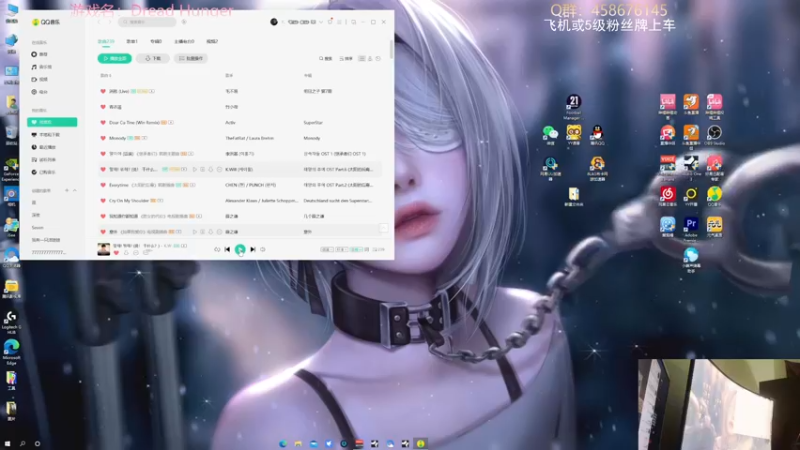The height and width of the screenshot is (450, 800).
Task: Click the taskbar search magnifier icon
Action: 22,444
